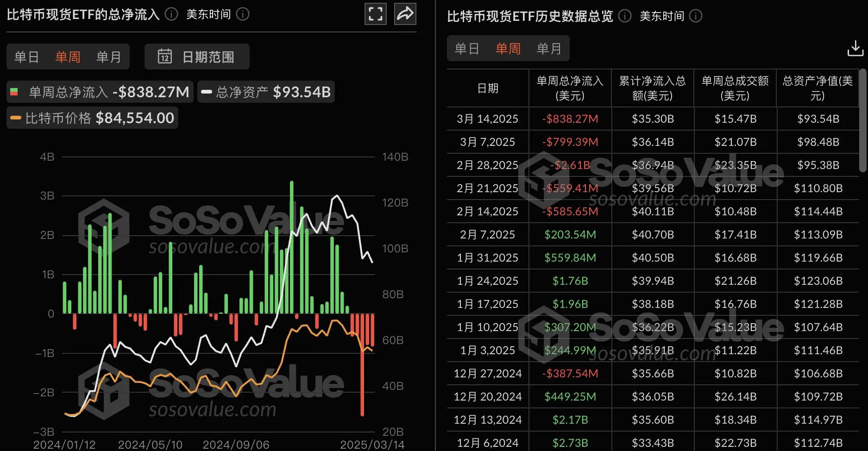Select 单日 view in the history table

pos(466,48)
